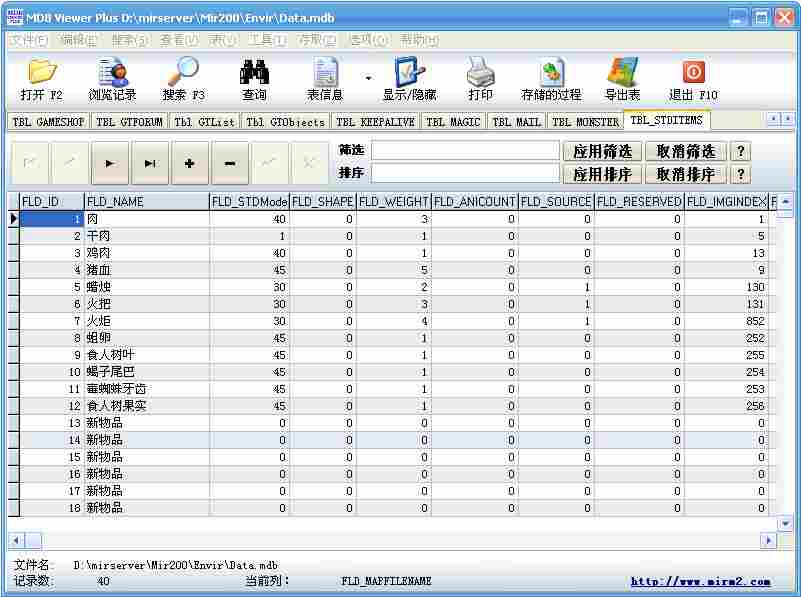Image resolution: width=801 pixels, height=597 pixels.
Task: Delete the current record with the − button
Action: pyautogui.click(x=229, y=163)
